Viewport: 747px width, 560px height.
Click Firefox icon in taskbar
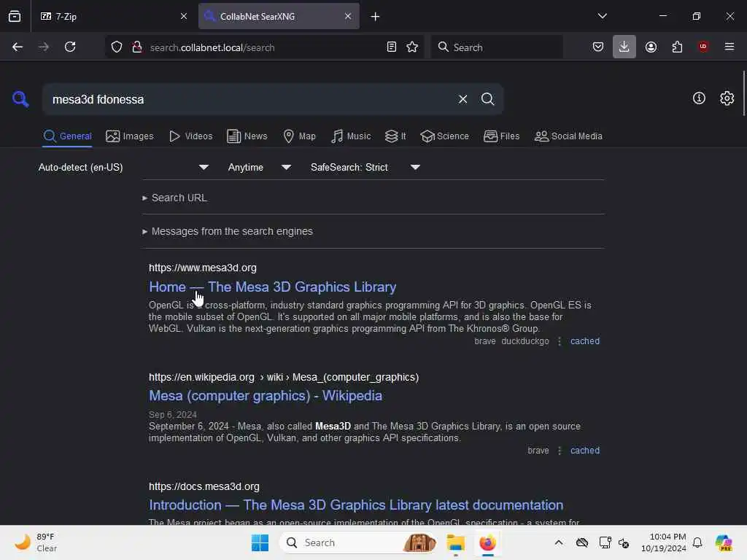[x=487, y=542]
